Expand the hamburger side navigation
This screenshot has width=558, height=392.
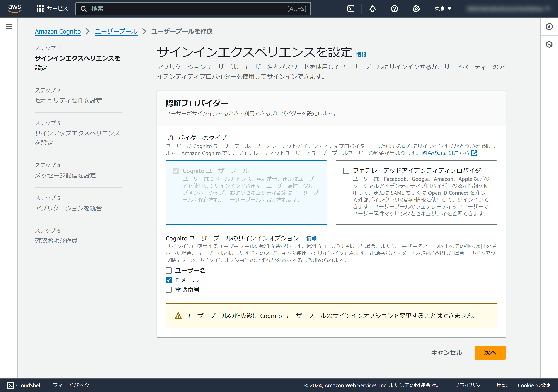point(9,27)
